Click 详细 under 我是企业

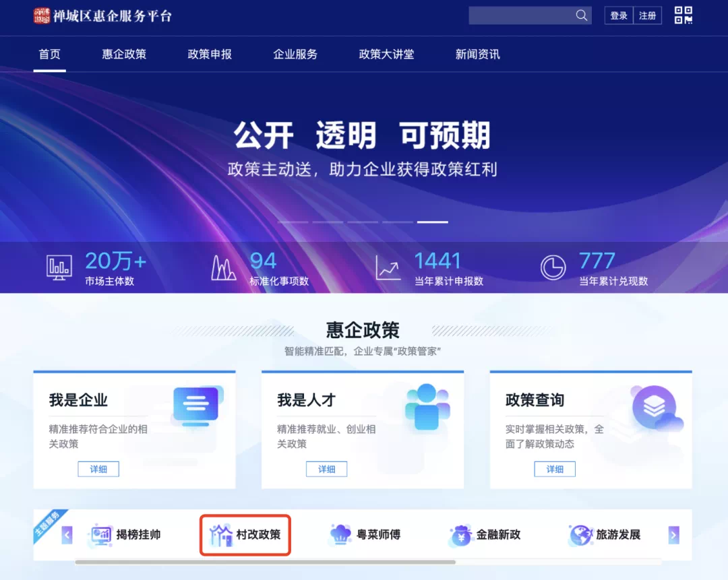(x=98, y=469)
